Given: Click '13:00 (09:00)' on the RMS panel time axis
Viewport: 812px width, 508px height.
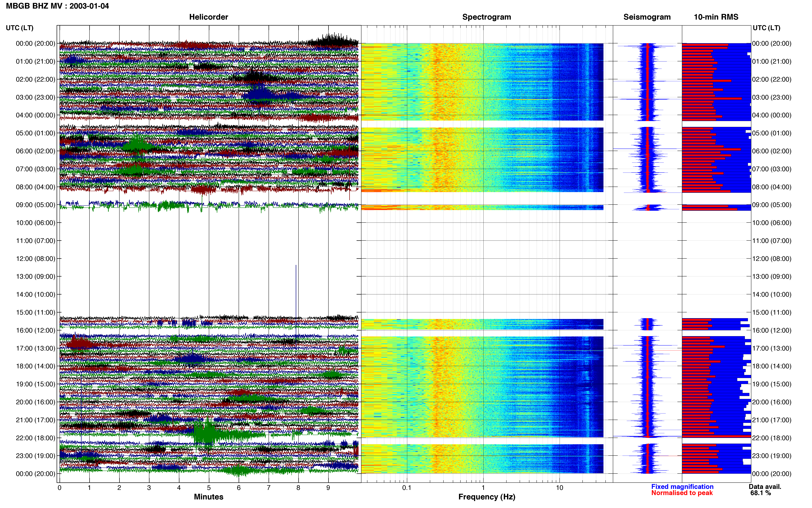Looking at the screenshot, I should click(772, 277).
